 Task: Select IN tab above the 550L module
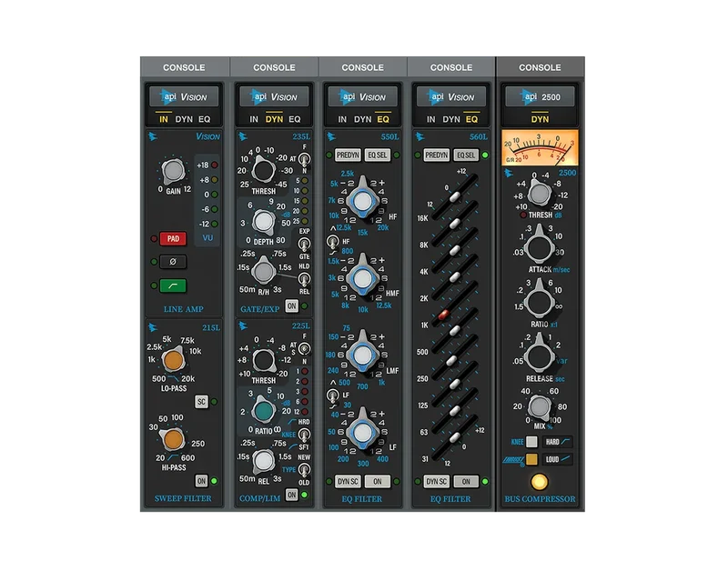pyautogui.click(x=342, y=119)
